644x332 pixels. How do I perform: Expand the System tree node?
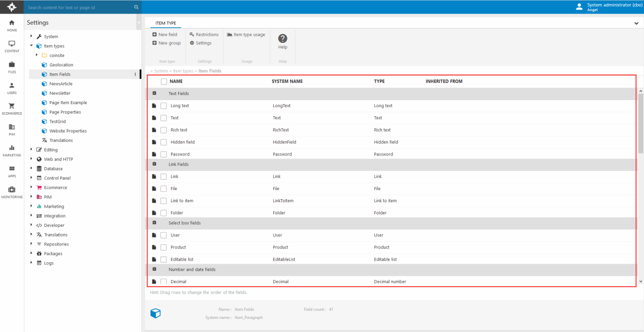point(31,36)
